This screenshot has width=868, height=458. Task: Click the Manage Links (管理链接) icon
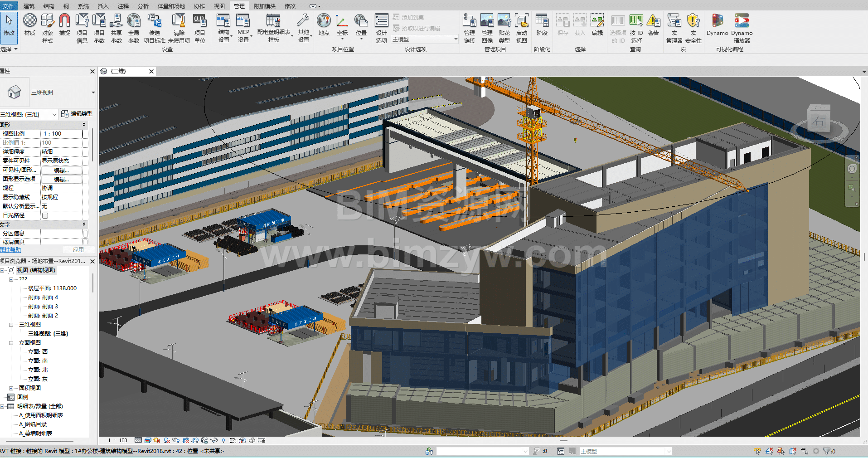pos(469,28)
